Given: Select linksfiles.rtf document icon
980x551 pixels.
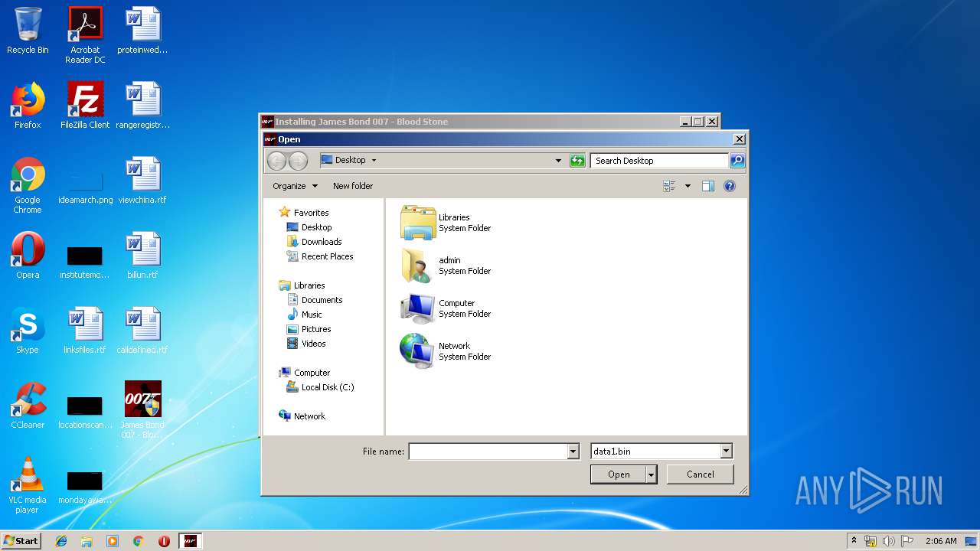Looking at the screenshot, I should tap(85, 331).
